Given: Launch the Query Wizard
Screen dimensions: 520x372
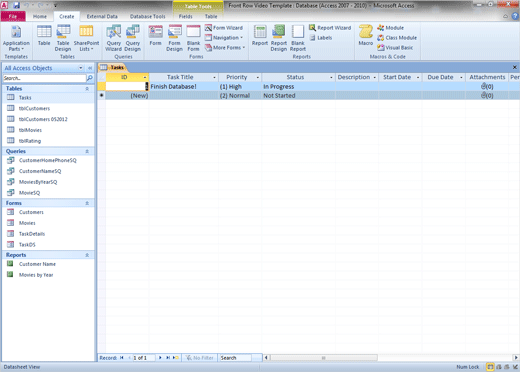Looking at the screenshot, I should (113, 38).
